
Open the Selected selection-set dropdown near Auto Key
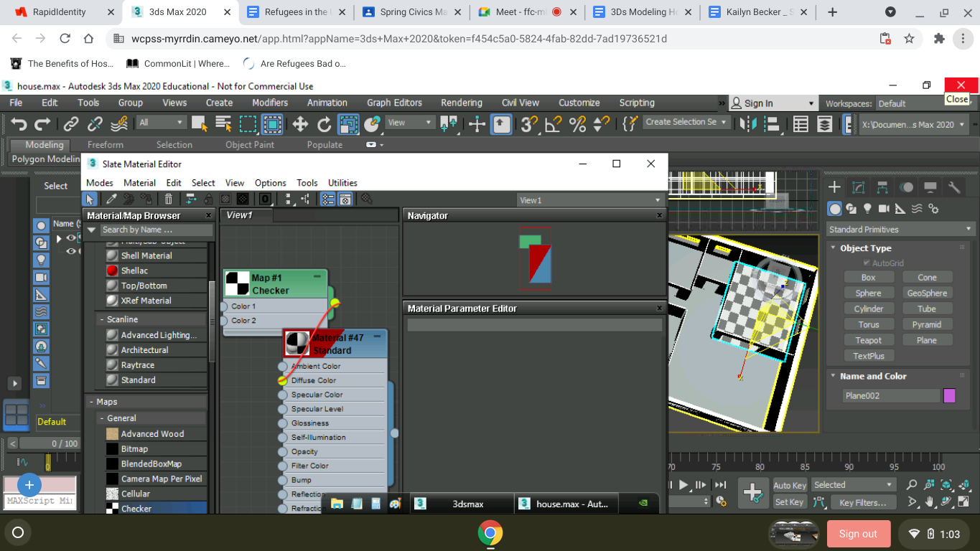point(853,485)
